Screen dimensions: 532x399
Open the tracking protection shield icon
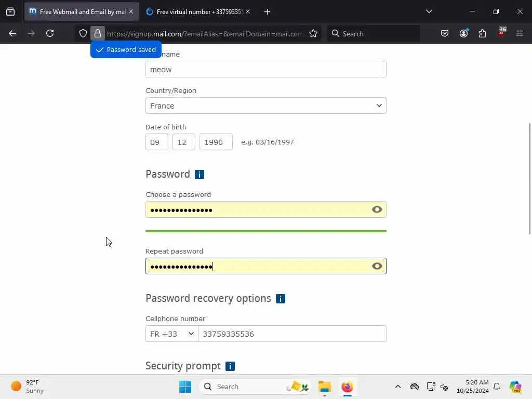pos(83,33)
